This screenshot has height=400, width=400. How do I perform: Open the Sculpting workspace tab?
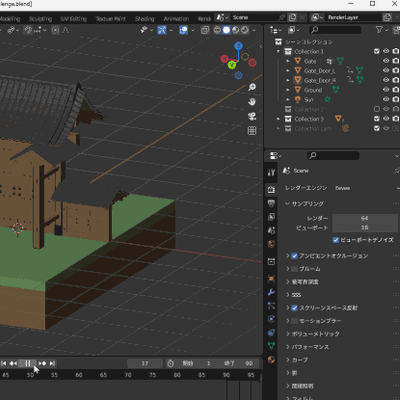pyautogui.click(x=40, y=19)
